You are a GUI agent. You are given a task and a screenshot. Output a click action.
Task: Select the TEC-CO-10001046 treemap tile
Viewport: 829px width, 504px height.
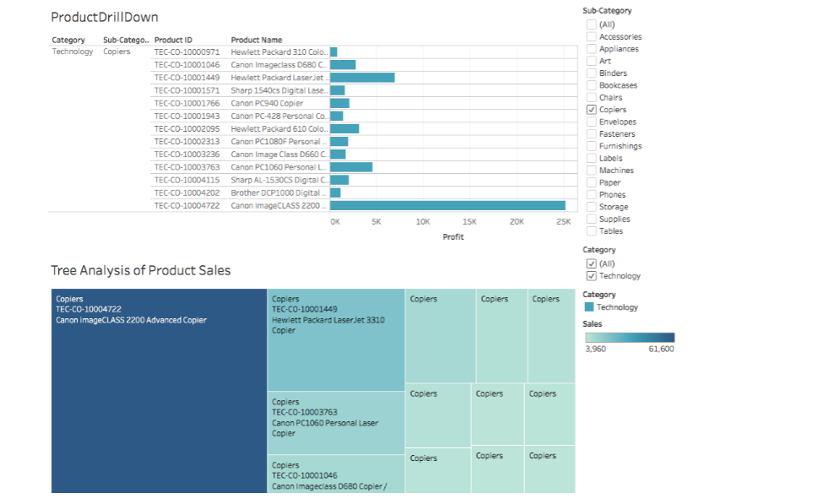click(x=336, y=474)
